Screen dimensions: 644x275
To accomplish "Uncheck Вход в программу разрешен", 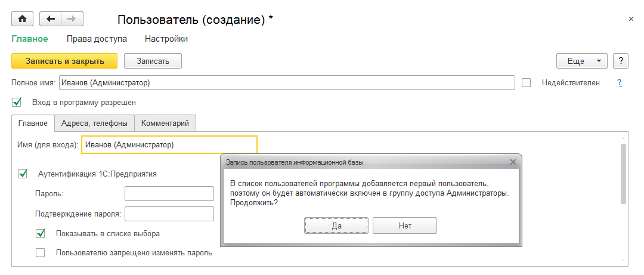I will tap(17, 102).
